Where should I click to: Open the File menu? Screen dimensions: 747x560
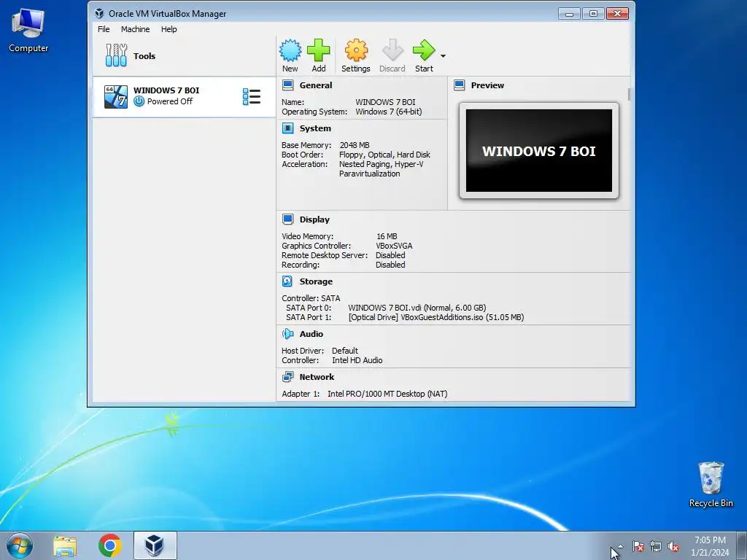click(104, 29)
